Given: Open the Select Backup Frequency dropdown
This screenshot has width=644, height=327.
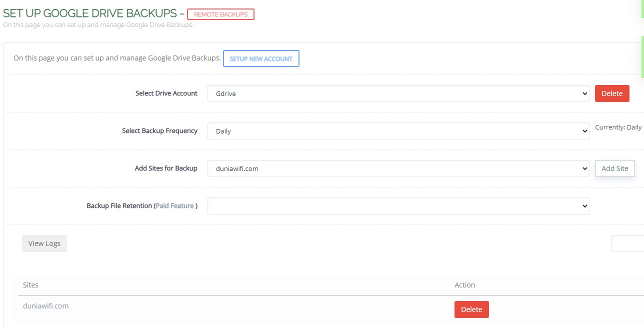Looking at the screenshot, I should click(x=397, y=131).
